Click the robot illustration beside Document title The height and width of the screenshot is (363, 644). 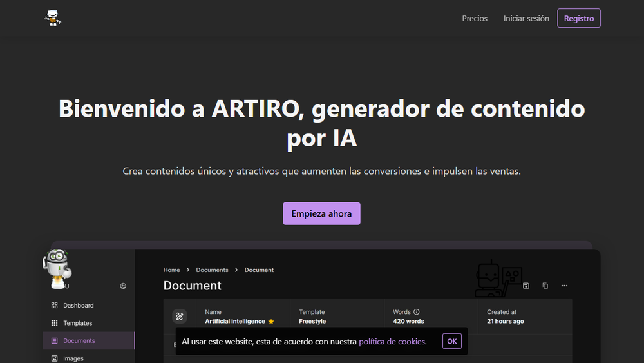pyautogui.click(x=498, y=279)
